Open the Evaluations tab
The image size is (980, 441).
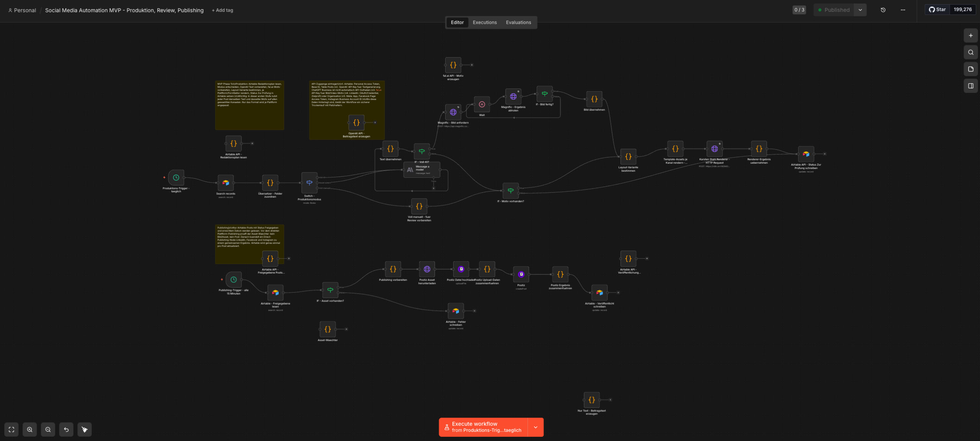click(518, 23)
